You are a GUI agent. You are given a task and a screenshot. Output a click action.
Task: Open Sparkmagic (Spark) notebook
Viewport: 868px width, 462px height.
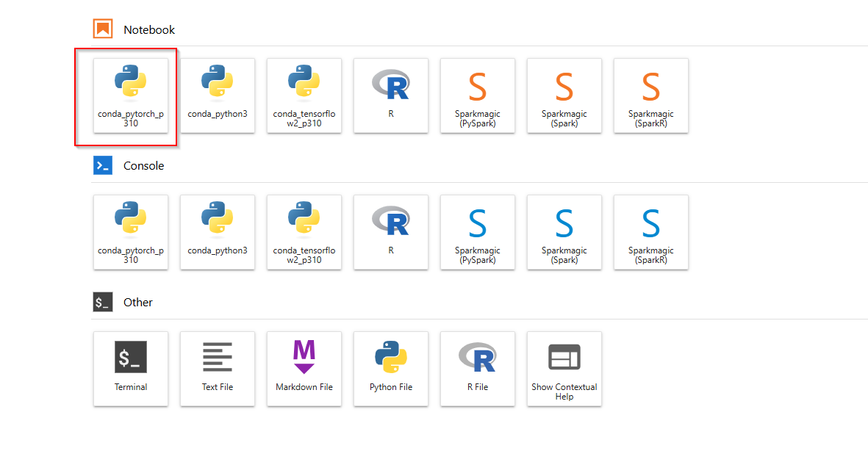(564, 95)
